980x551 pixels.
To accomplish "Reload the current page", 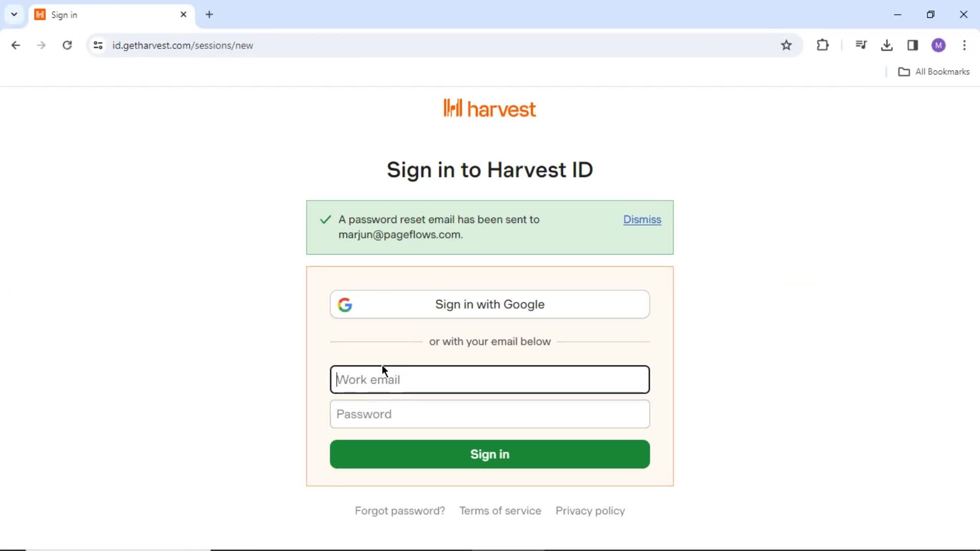I will tap(67, 45).
